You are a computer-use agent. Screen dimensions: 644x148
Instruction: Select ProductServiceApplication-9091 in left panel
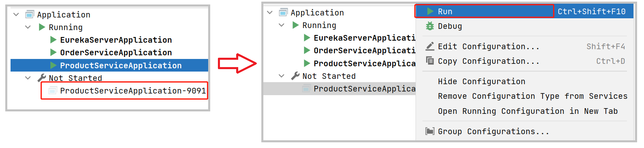coord(133,91)
